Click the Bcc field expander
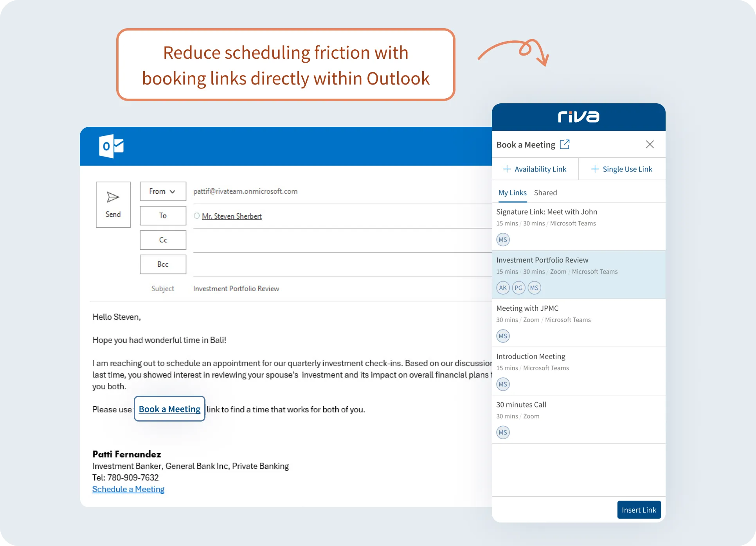 (x=163, y=264)
